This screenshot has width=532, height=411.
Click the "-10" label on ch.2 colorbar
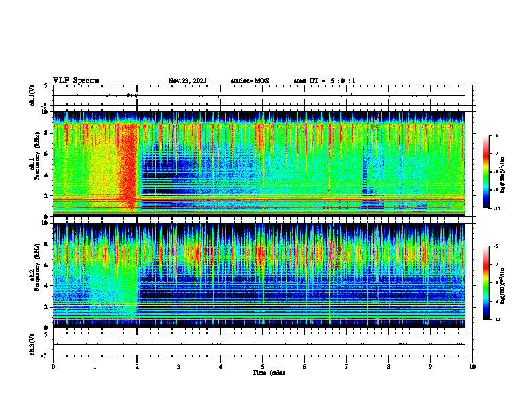(x=496, y=320)
